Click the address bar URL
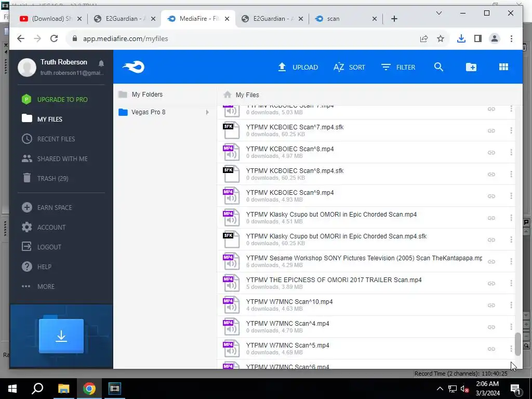 pos(126,38)
